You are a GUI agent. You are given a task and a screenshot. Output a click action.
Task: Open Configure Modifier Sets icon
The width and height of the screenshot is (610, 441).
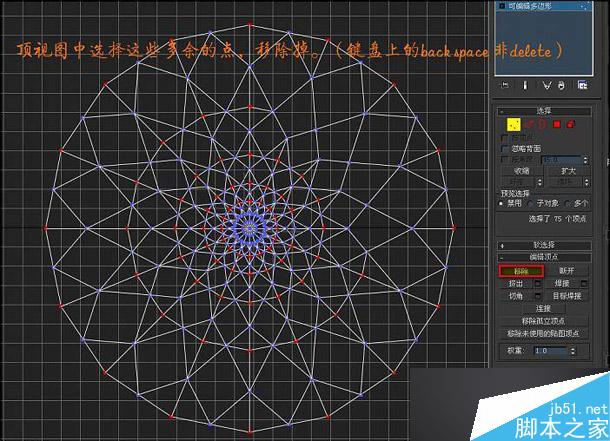(582, 85)
